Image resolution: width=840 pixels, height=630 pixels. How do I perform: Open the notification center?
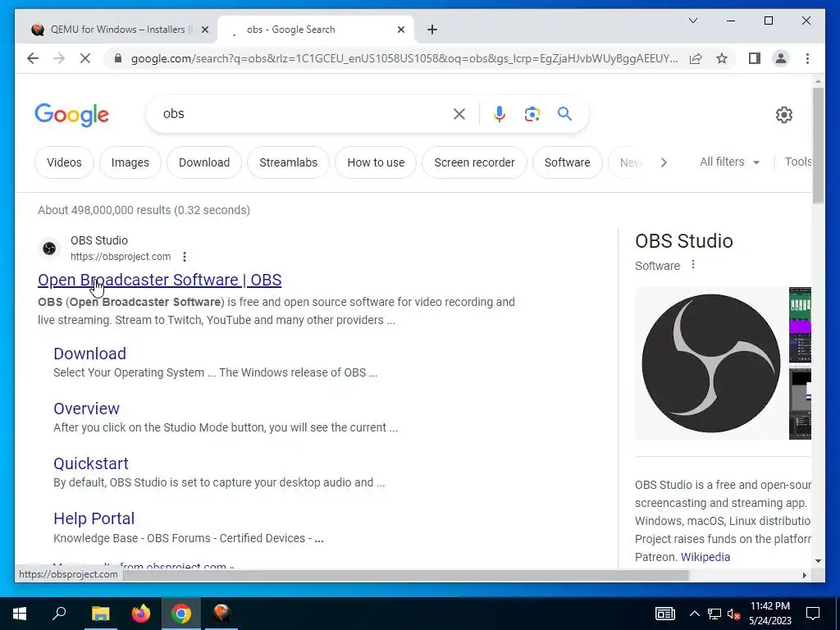coord(813,614)
